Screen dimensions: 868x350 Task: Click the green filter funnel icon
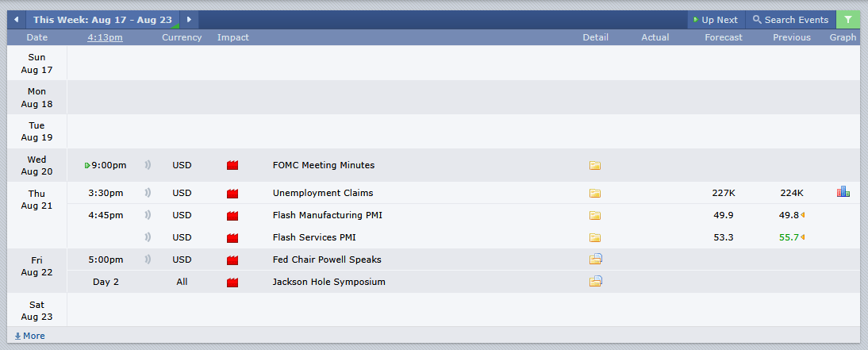coord(848,19)
